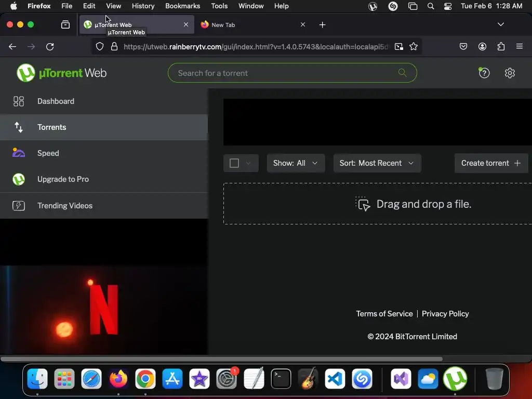This screenshot has width=532, height=399.
Task: Open the History menu
Action: (143, 6)
